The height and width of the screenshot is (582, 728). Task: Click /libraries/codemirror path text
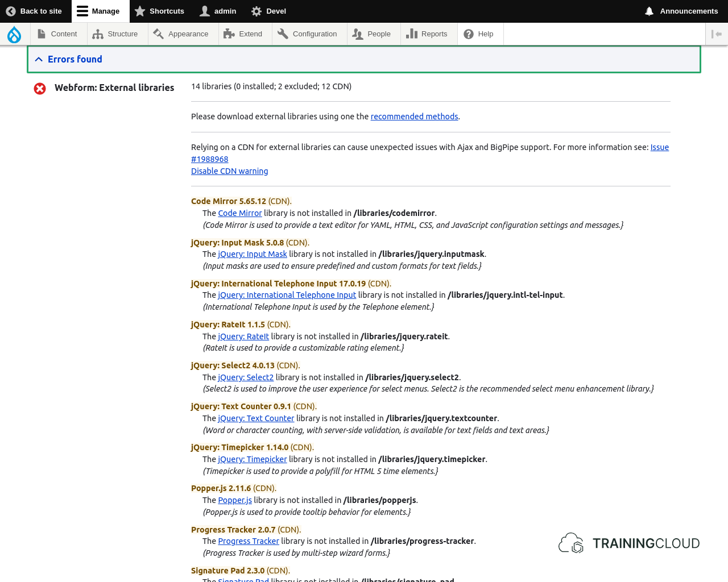tap(394, 213)
